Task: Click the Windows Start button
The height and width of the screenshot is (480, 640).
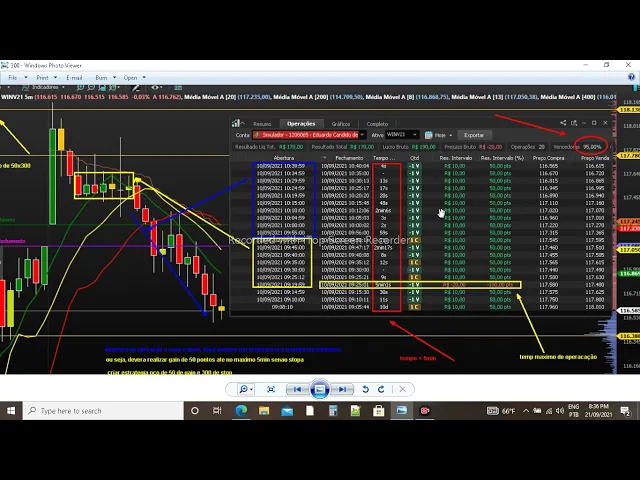Action: coord(11,411)
